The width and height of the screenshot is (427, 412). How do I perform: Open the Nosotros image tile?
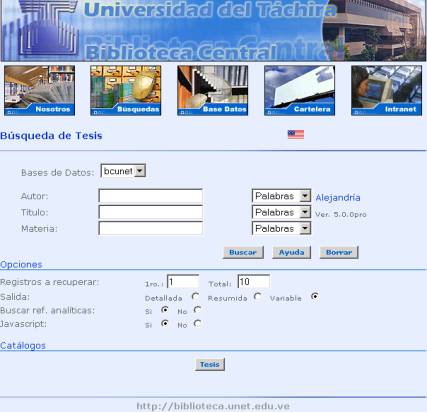pos(39,90)
